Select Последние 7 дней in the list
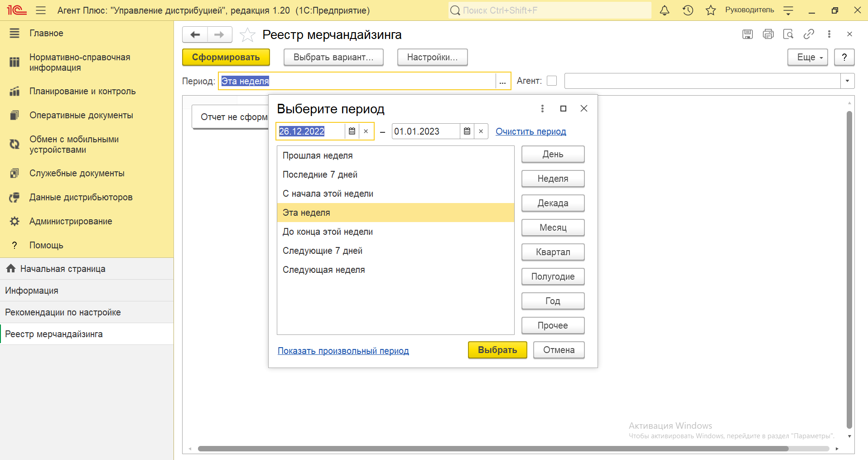 (395, 174)
